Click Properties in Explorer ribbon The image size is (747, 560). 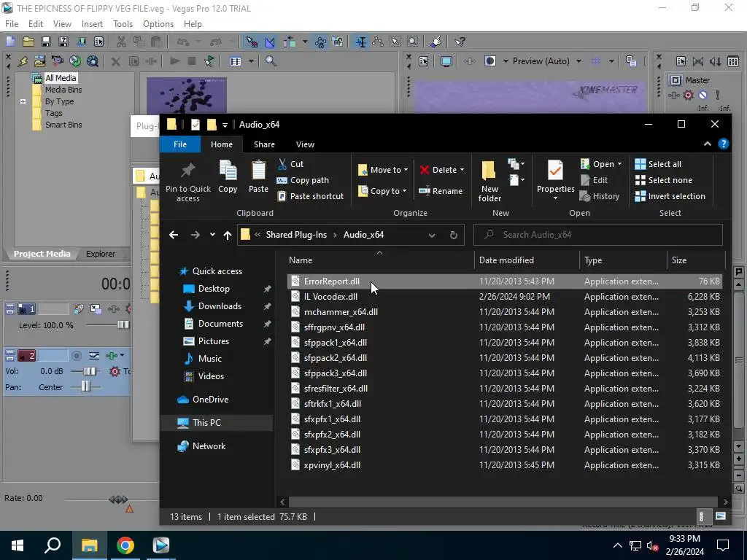point(555,181)
